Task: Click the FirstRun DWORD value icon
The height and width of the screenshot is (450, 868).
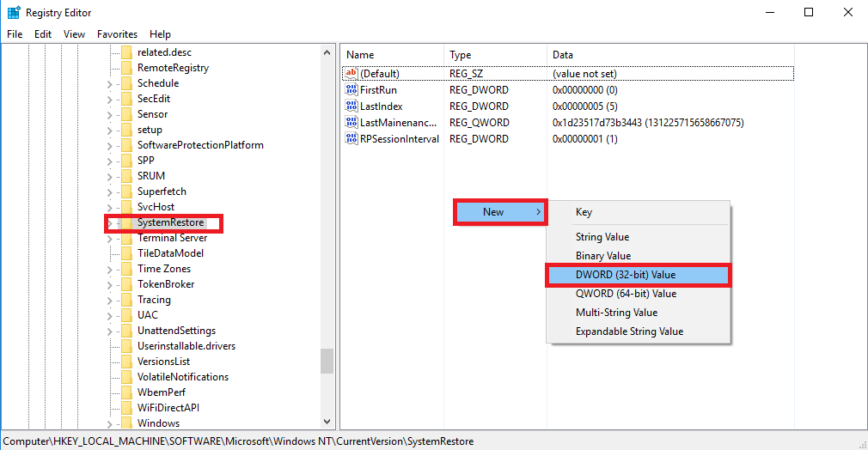Action: (x=351, y=89)
